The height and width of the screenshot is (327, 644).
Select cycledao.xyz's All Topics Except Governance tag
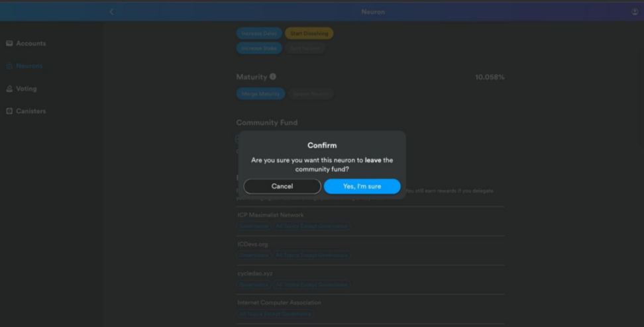(311, 285)
